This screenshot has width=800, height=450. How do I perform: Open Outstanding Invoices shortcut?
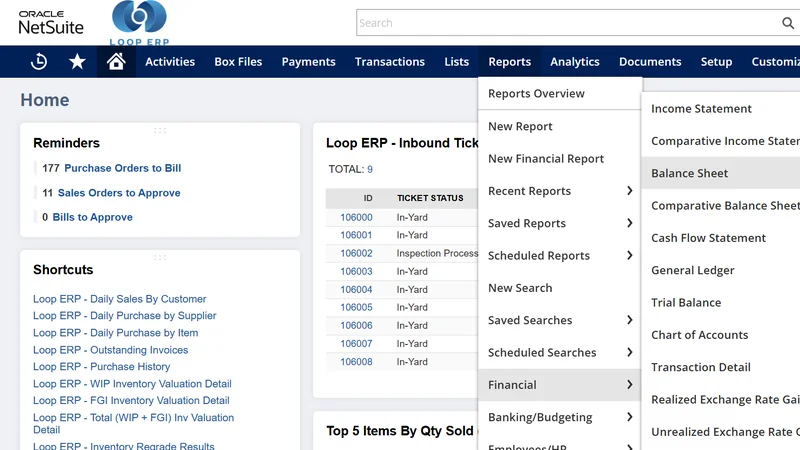click(111, 350)
